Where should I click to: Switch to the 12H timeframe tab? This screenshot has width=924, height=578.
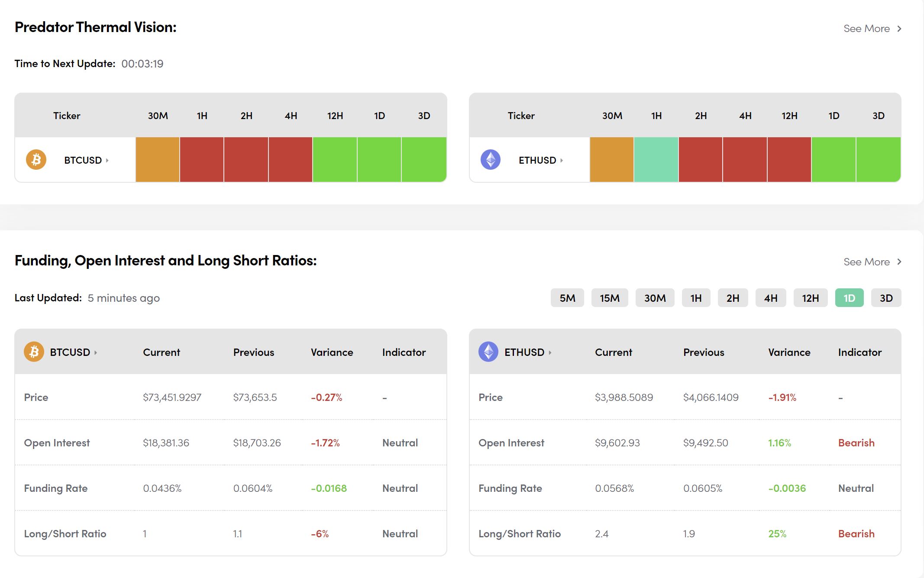coord(810,298)
